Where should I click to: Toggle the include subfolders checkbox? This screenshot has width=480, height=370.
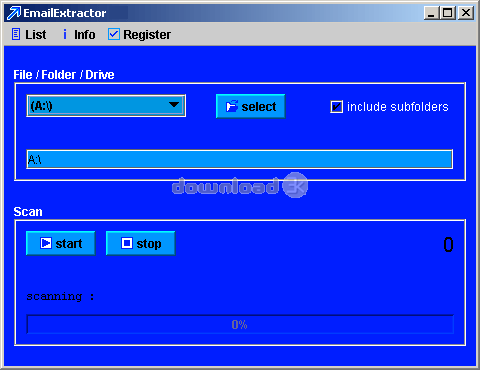pos(336,107)
